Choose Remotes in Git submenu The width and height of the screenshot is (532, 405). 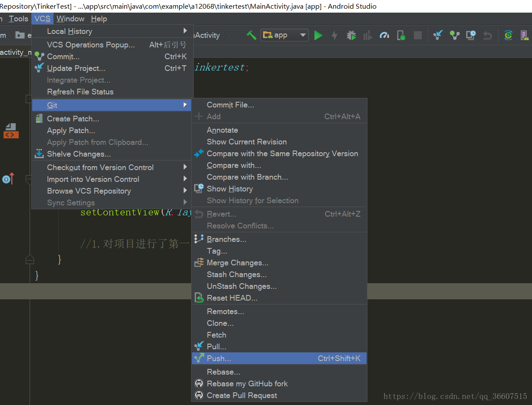[x=279, y=311]
